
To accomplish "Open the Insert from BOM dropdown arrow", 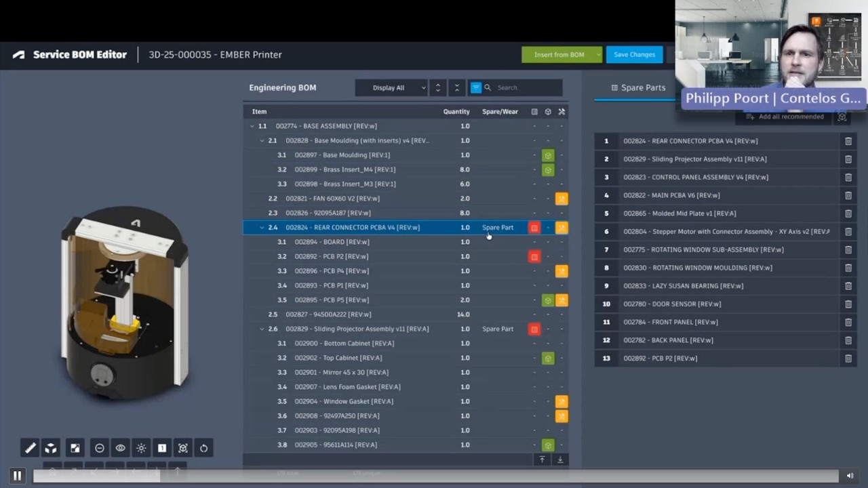I will click(x=598, y=55).
